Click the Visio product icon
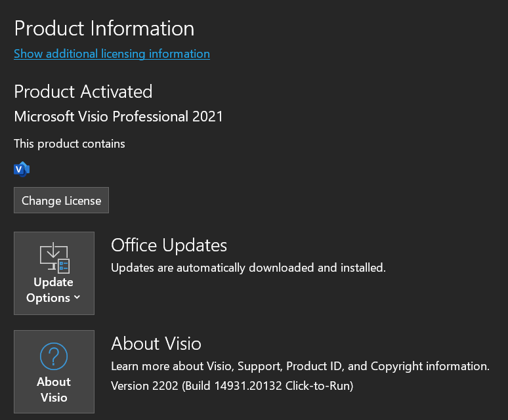Image resolution: width=508 pixels, height=420 pixels. tap(22, 169)
